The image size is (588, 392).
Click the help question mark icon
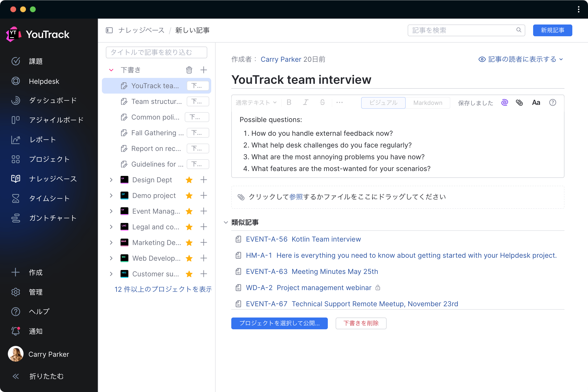(x=552, y=102)
